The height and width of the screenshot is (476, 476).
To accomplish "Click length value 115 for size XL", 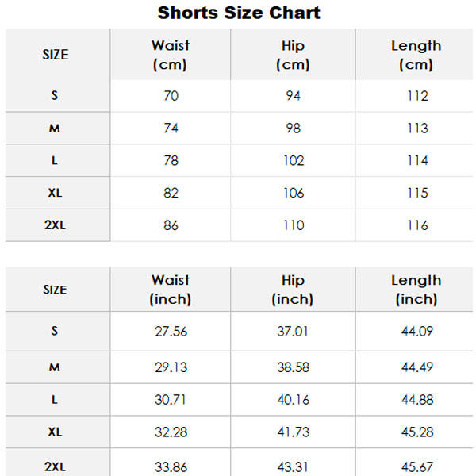I will (x=418, y=193).
